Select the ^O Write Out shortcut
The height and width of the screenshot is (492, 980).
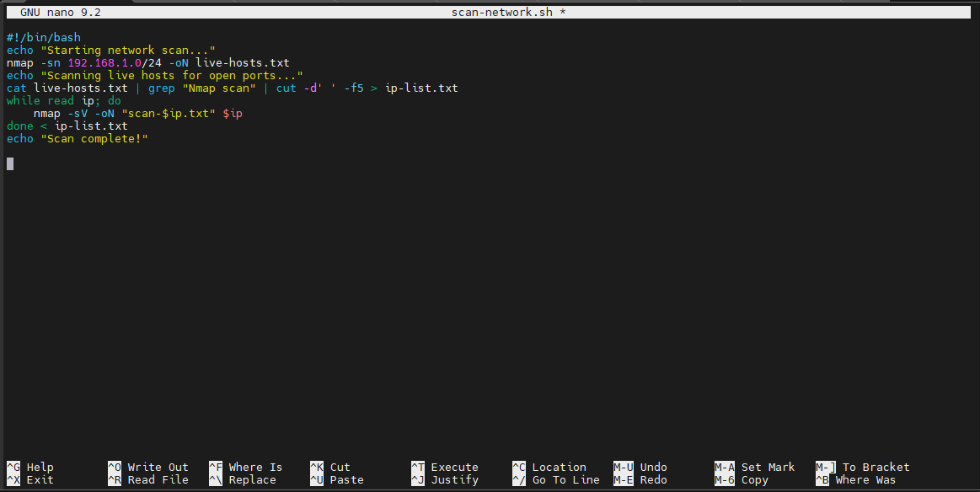tap(148, 467)
